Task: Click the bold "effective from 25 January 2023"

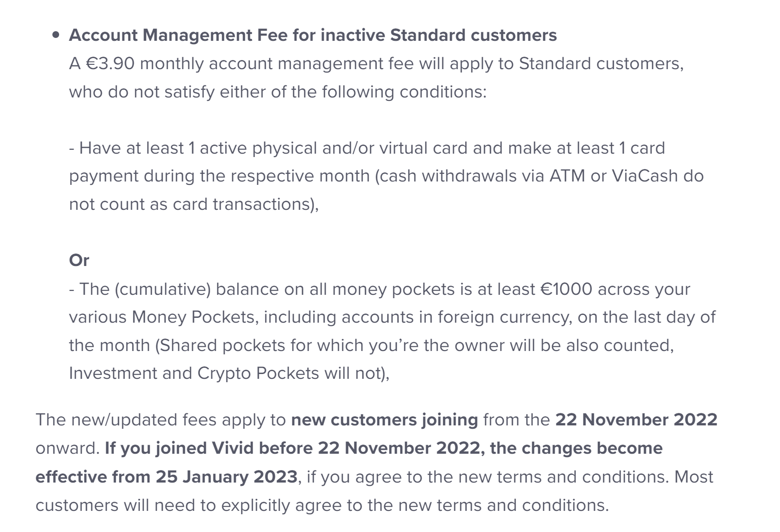Action: click(166, 477)
